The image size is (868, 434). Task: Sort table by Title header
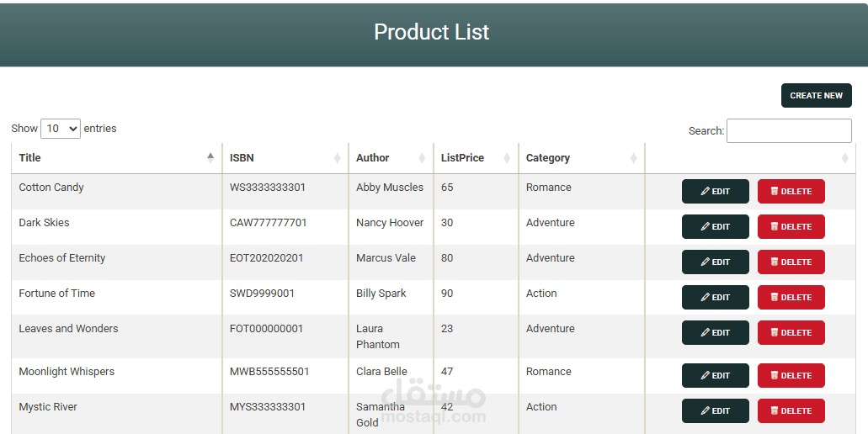click(x=30, y=157)
